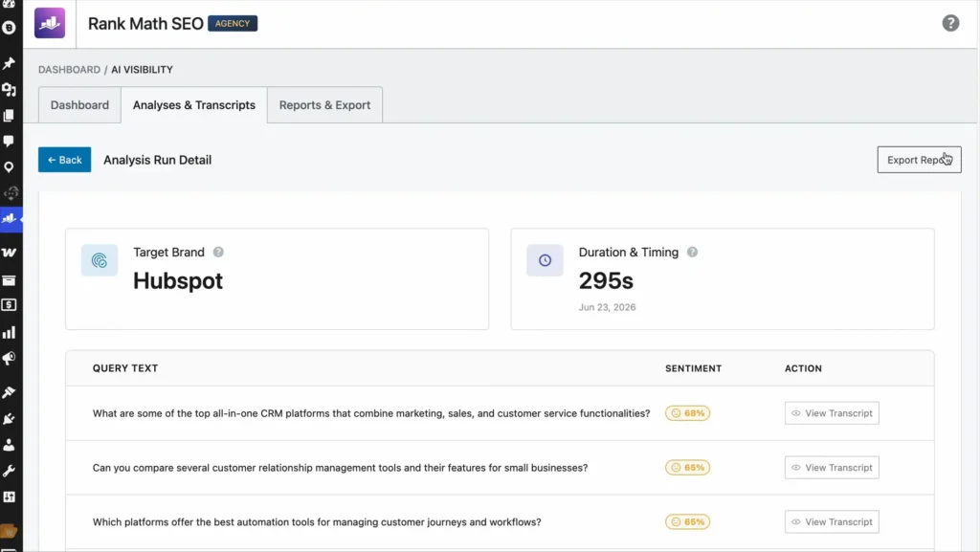Open Payments dollar icon in sidebar
The width and height of the screenshot is (980, 552).
9,305
